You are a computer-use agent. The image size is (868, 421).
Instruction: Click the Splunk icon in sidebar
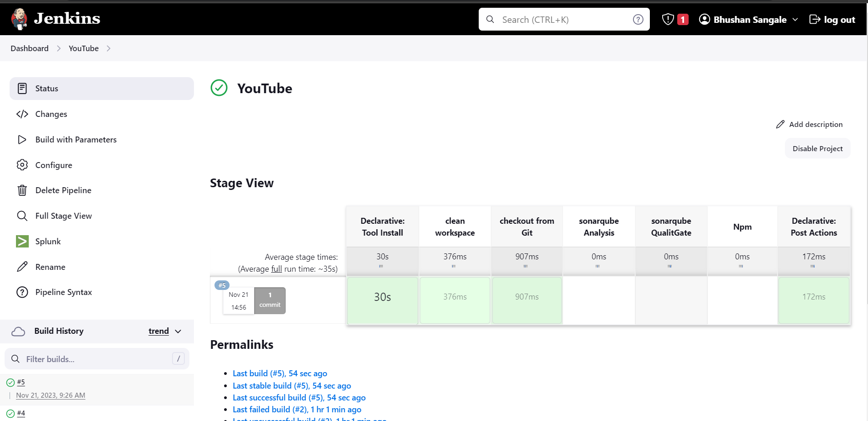tap(22, 242)
